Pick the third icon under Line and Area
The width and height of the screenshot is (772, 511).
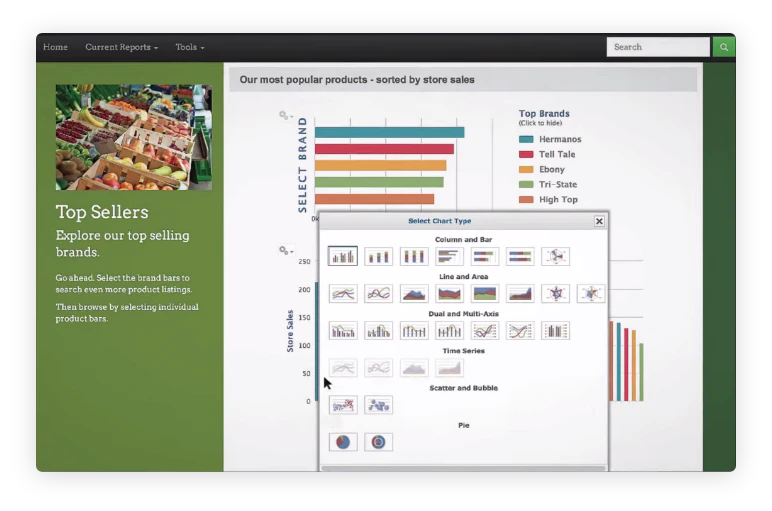414,293
